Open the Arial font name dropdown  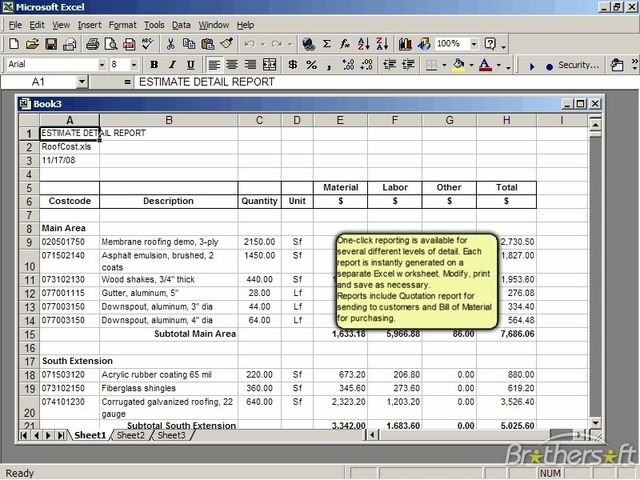pyautogui.click(x=102, y=64)
